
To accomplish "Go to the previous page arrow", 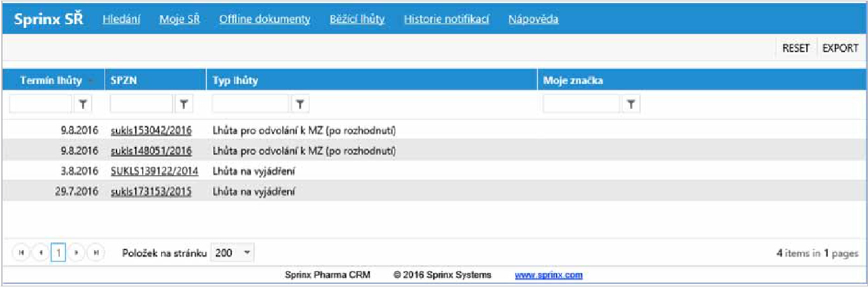I will [x=39, y=253].
